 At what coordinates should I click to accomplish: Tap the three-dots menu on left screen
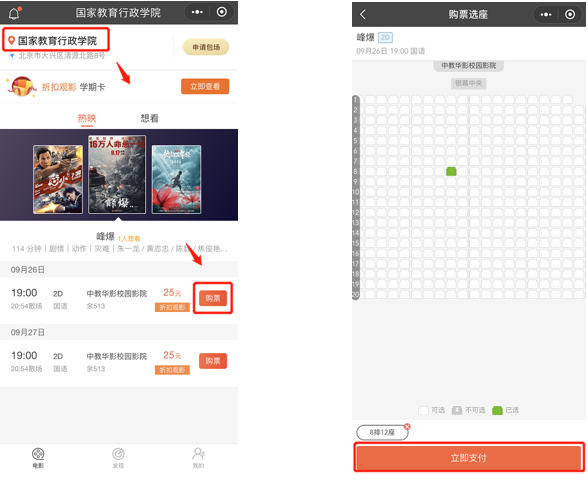[x=197, y=12]
